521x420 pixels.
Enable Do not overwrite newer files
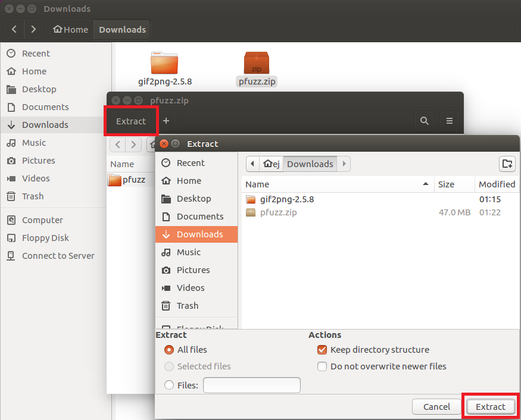coord(322,366)
